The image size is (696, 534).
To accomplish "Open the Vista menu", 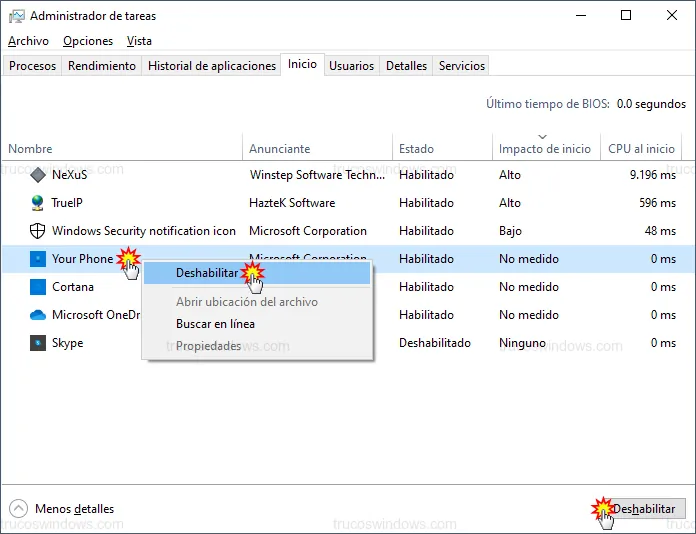I will click(139, 41).
